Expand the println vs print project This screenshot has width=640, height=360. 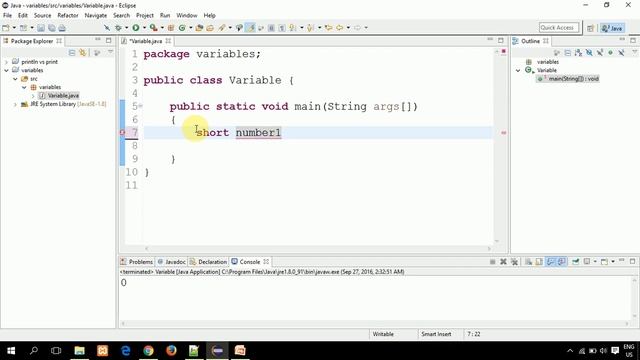[x=6, y=62]
